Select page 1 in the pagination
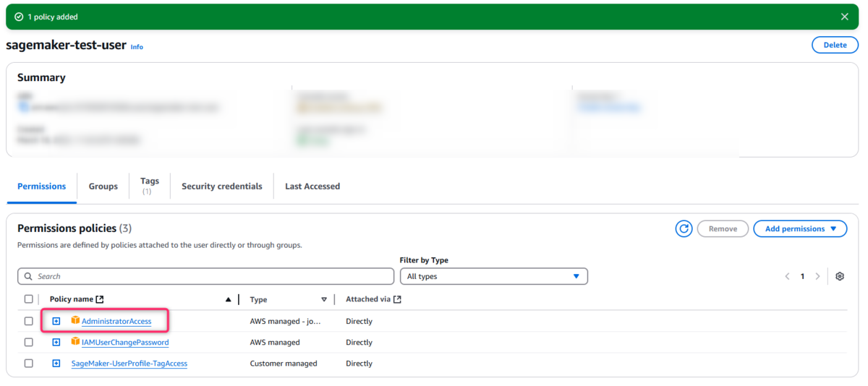This screenshot has width=868, height=386. (802, 276)
